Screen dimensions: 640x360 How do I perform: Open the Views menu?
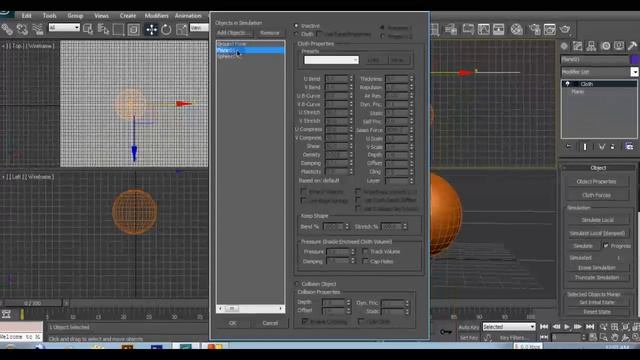click(x=101, y=16)
